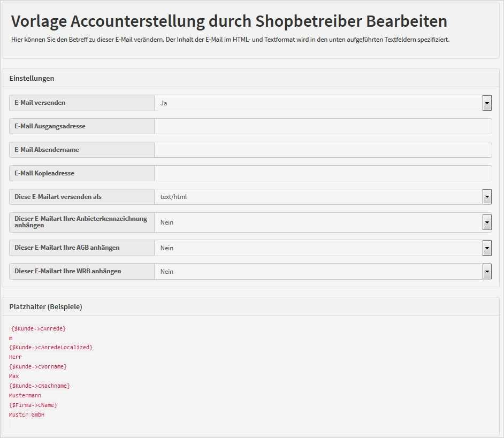Click the Platzhalter (Beispiele) panel heading

45,306
